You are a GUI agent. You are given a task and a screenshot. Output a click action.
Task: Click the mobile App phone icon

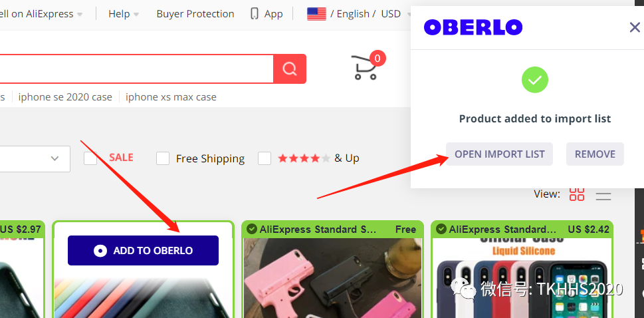pyautogui.click(x=255, y=14)
